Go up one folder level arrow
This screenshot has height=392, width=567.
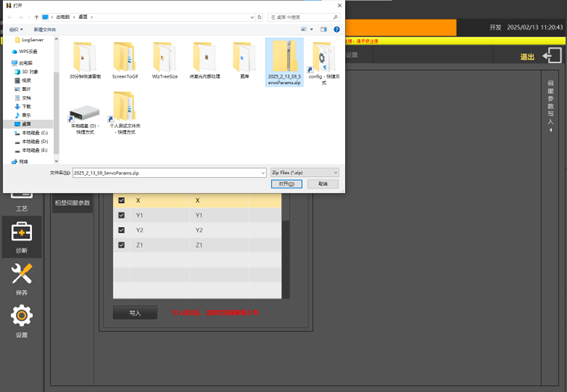point(36,17)
